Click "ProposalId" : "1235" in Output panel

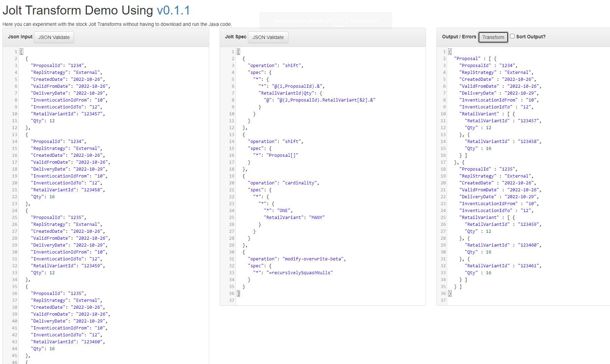tap(488, 169)
